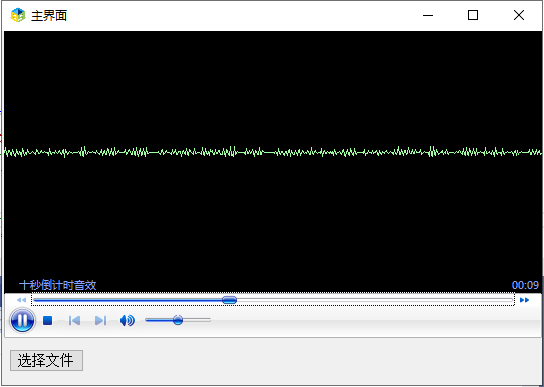Click the app icon in the title bar

pyautogui.click(x=18, y=15)
